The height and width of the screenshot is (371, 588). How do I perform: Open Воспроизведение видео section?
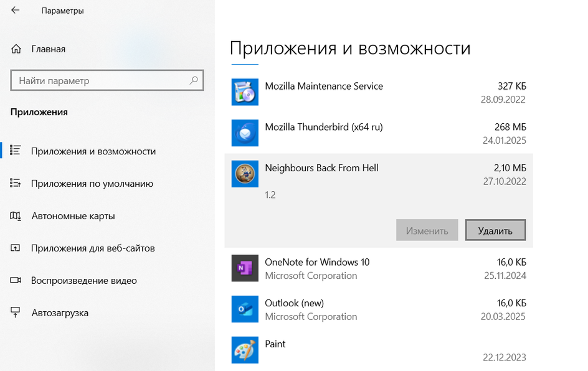(84, 280)
